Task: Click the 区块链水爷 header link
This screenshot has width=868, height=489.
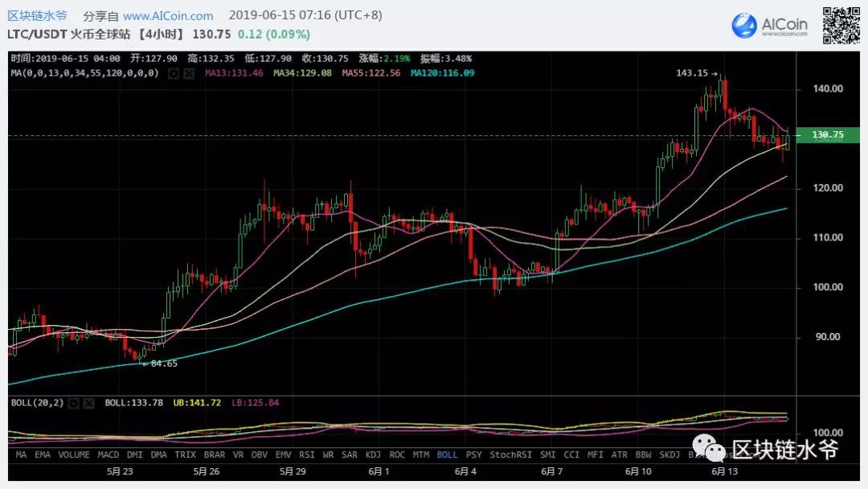Action: coord(37,15)
